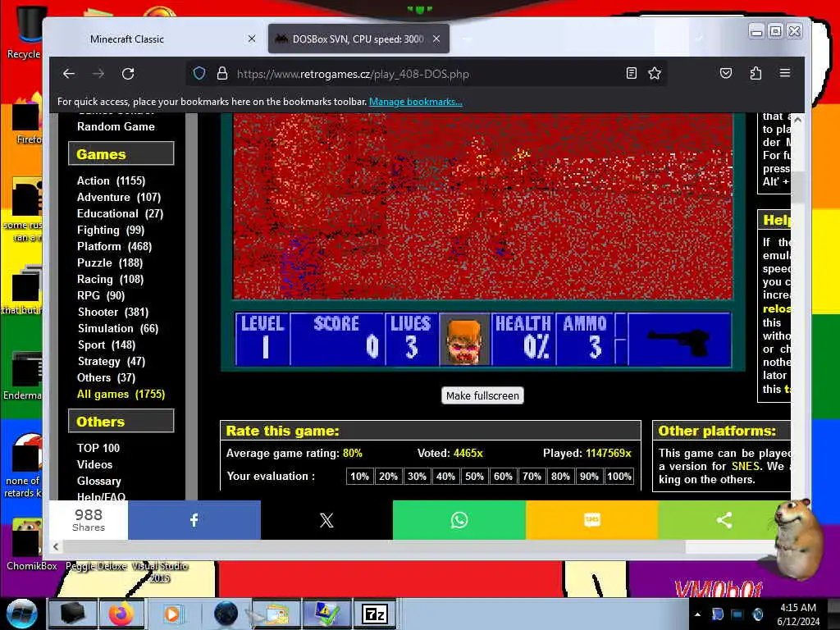Switch to the Minecraft Classic tab

pyautogui.click(x=127, y=39)
